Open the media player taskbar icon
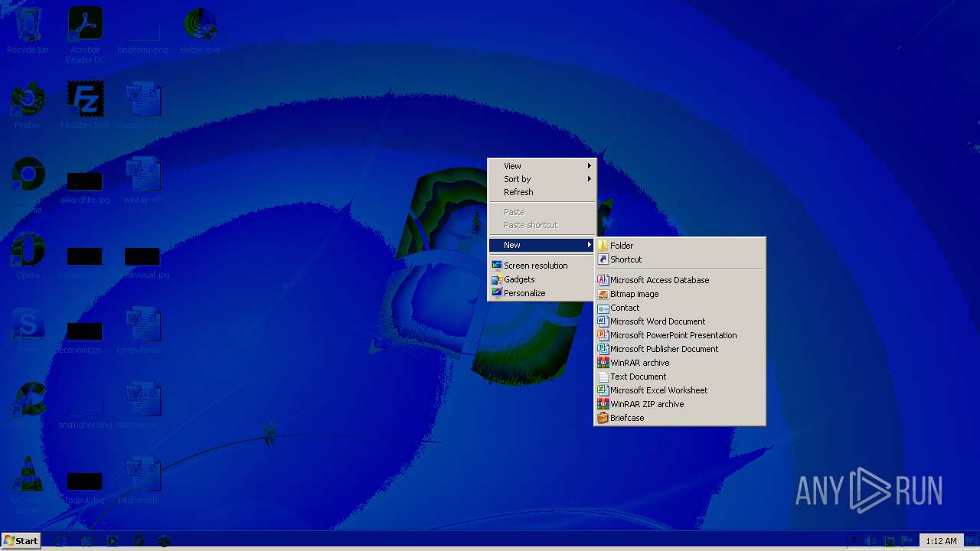Image resolution: width=980 pixels, height=551 pixels. [x=113, y=541]
